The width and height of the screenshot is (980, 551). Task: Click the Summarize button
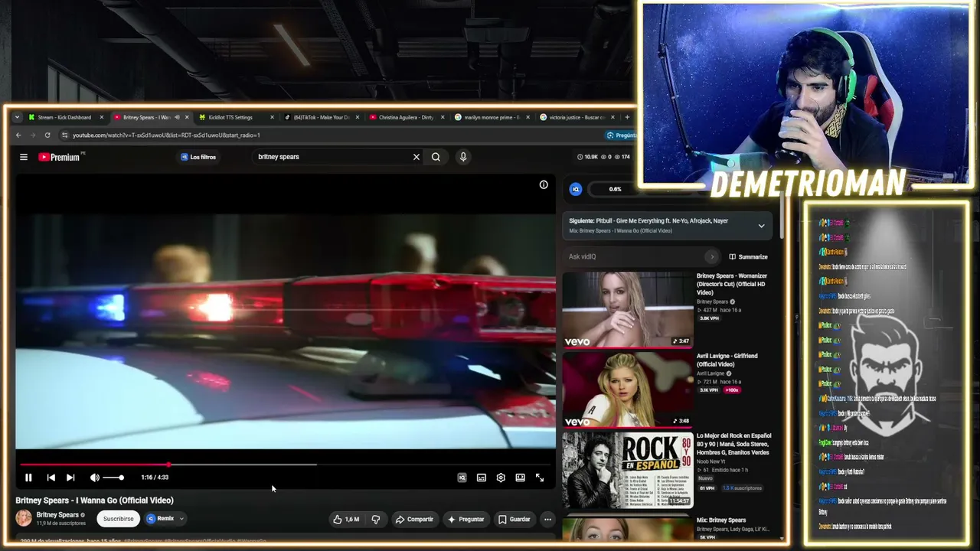[748, 257]
